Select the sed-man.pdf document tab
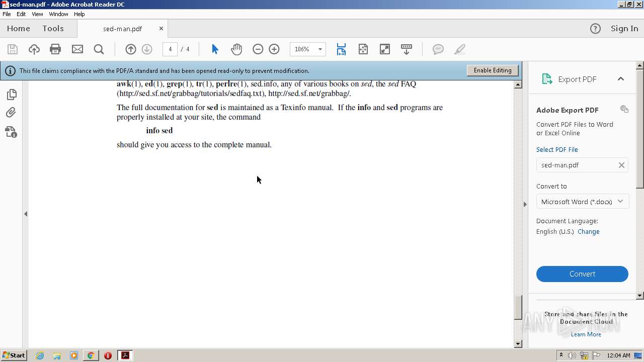The width and height of the screenshot is (644, 362). (123, 29)
